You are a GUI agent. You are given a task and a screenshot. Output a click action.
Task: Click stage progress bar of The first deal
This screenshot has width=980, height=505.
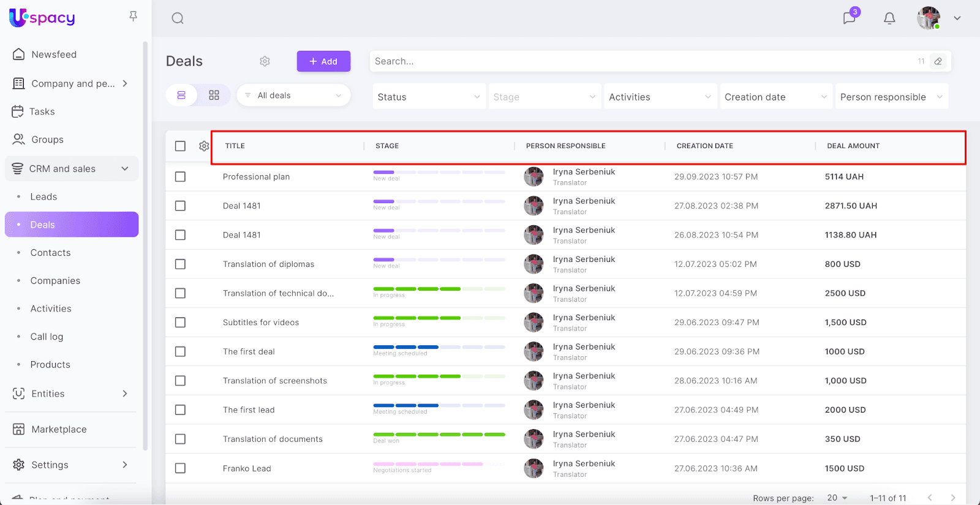click(x=439, y=348)
